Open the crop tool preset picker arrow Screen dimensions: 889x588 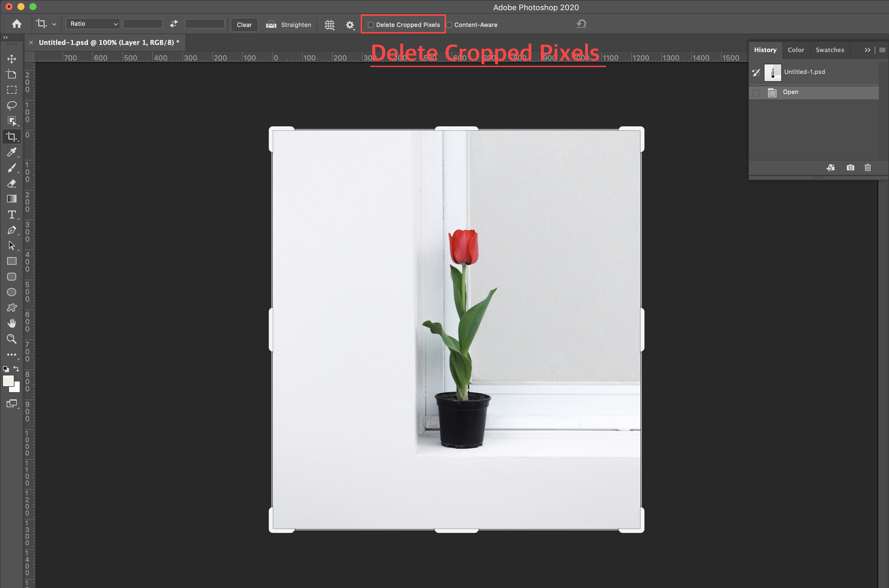click(54, 24)
